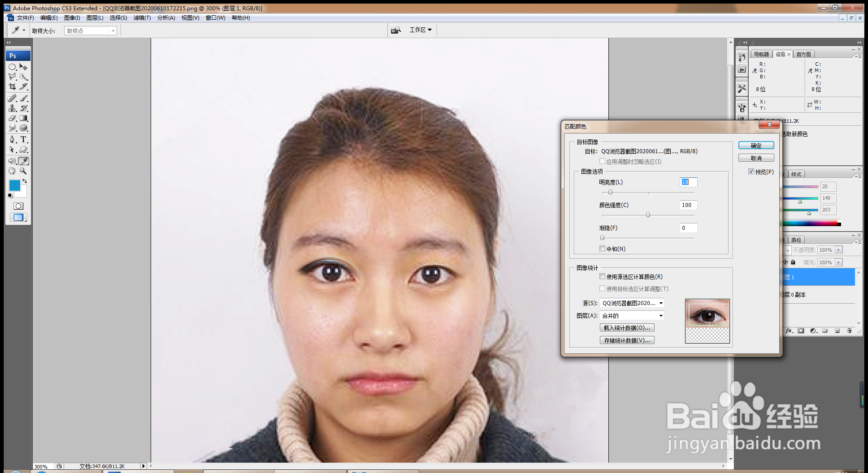The width and height of the screenshot is (868, 473).
Task: Switch to the 路径 tab
Action: [x=796, y=240]
